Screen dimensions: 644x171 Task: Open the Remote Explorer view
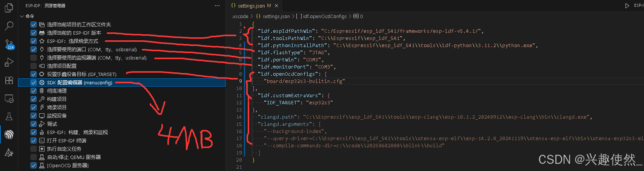[x=9, y=98]
